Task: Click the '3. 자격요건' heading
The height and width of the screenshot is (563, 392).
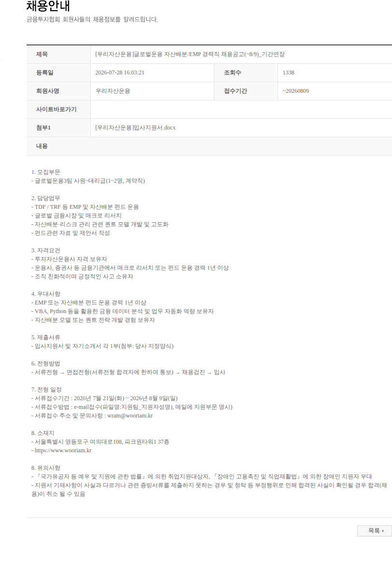Action: pos(45,251)
